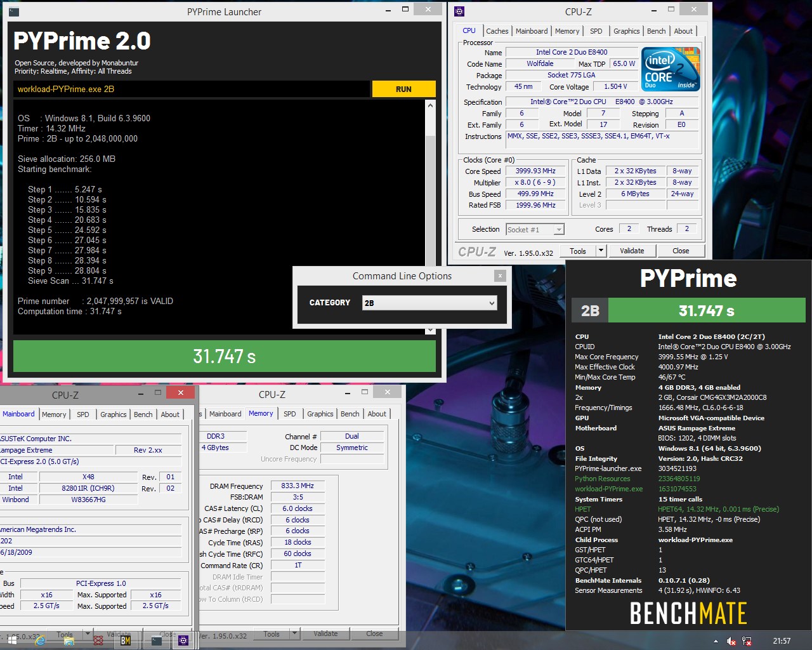Click the green 31.747 s result bar in launcher
Image resolution: width=812 pixels, height=650 pixels.
(x=225, y=356)
